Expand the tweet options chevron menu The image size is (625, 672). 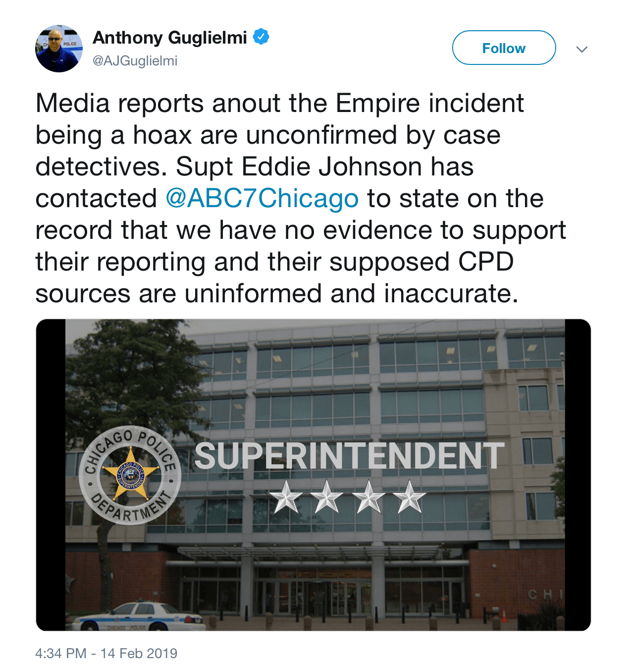pos(582,49)
